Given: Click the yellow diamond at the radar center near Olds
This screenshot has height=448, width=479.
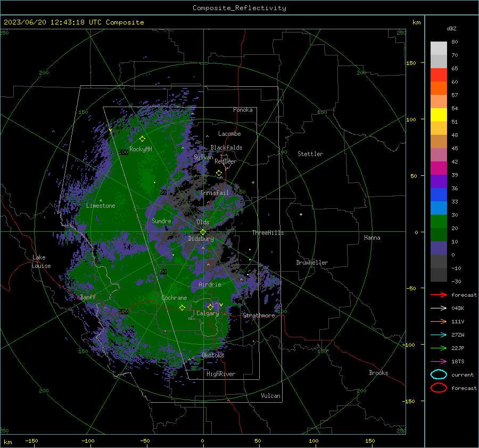Looking at the screenshot, I should 203,232.
